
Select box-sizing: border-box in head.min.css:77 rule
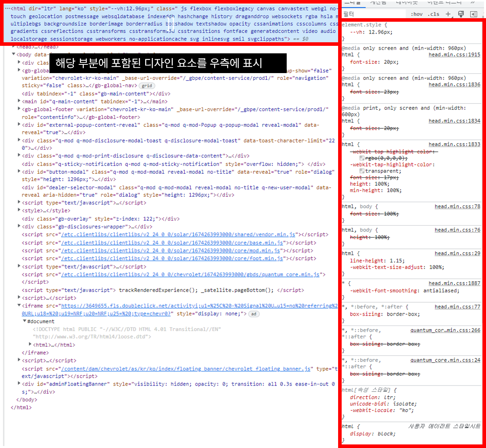[385, 314]
